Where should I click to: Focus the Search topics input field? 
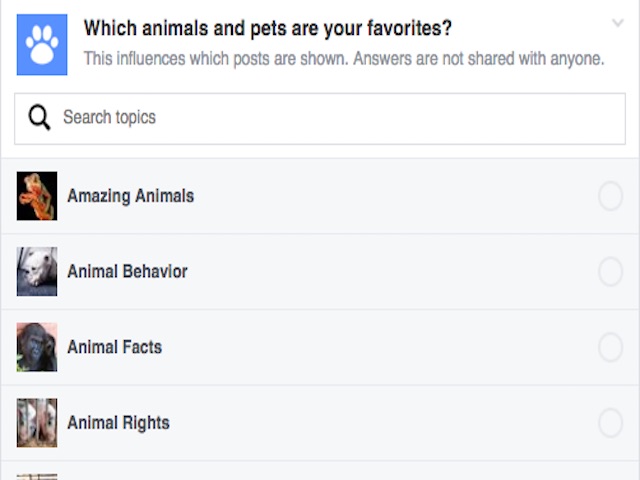(x=330, y=118)
